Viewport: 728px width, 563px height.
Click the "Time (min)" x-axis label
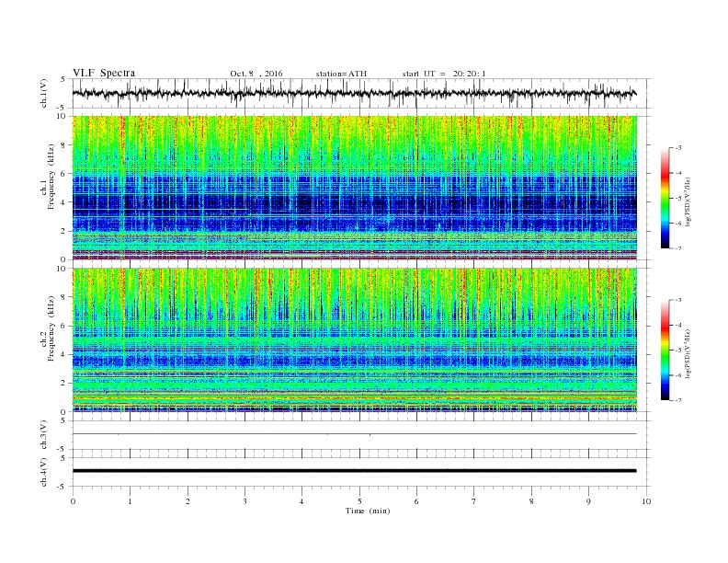click(x=368, y=511)
